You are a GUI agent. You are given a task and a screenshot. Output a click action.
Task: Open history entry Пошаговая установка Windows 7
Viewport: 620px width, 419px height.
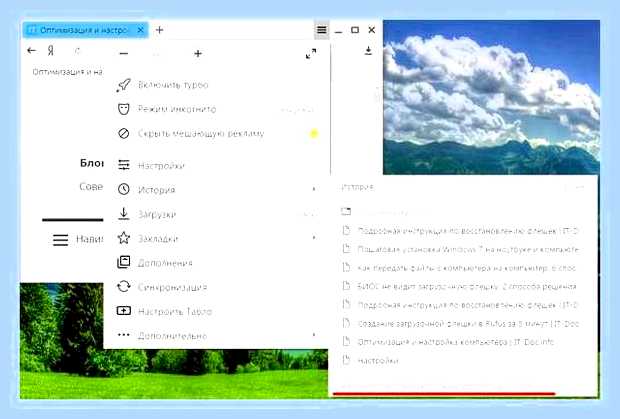[463, 249]
